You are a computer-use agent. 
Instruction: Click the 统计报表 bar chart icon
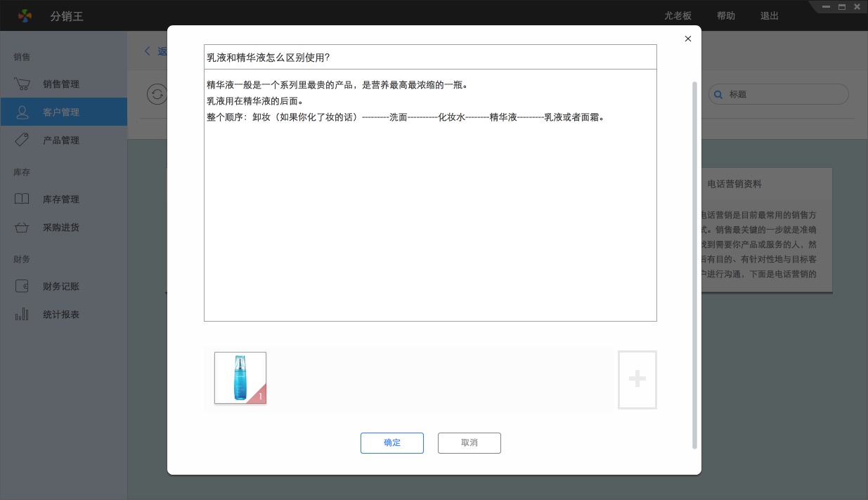point(22,315)
